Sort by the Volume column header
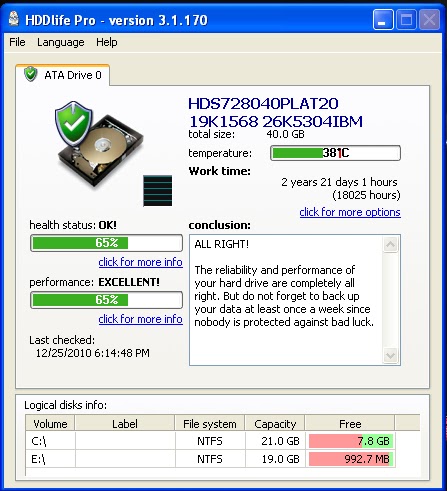Viewport: 447px width, 491px height. point(50,424)
